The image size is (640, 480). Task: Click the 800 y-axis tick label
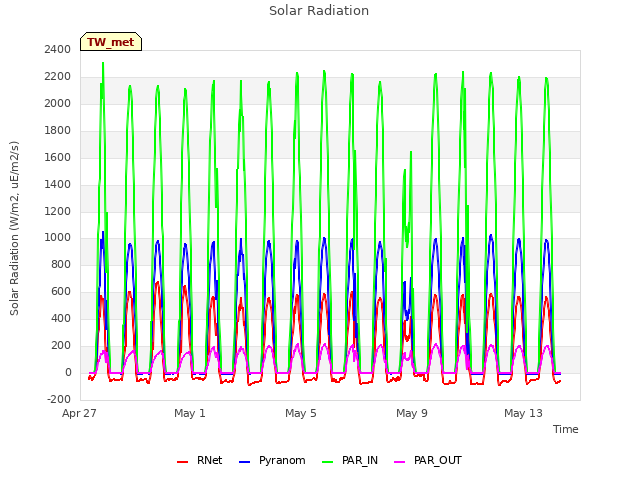(x=62, y=265)
